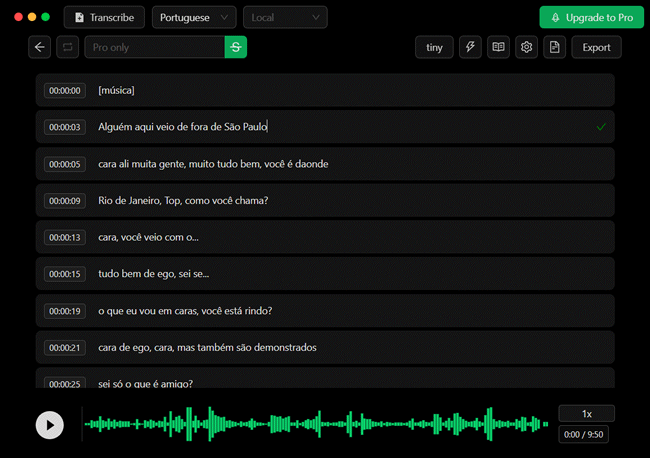
Task: Click timestamp 00:00:05
Action: [65, 164]
